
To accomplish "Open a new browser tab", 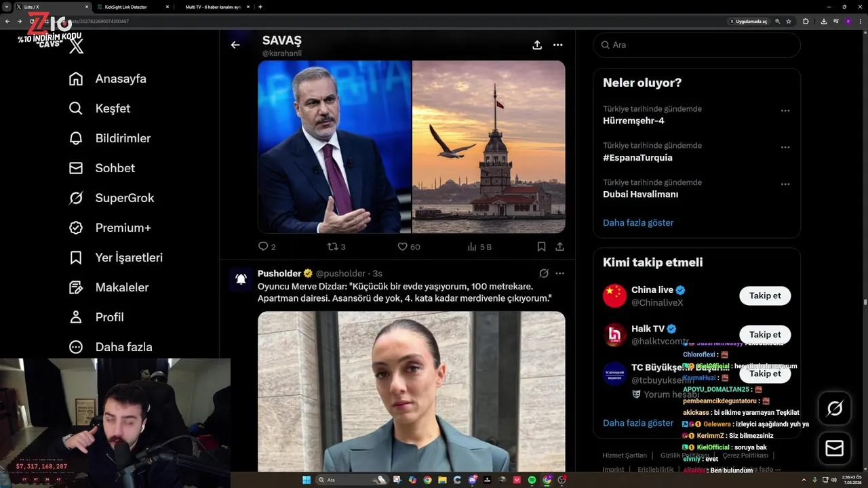I will tap(260, 7).
